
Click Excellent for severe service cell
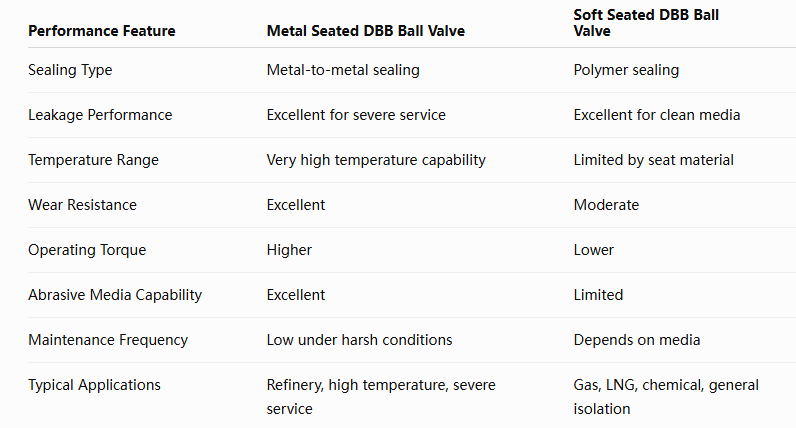click(356, 115)
